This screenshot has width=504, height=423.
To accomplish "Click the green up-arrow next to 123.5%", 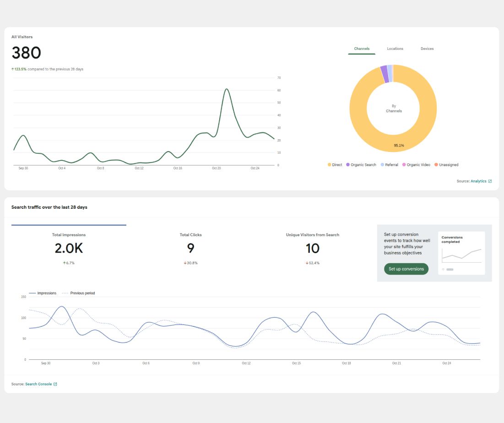I will pos(13,69).
